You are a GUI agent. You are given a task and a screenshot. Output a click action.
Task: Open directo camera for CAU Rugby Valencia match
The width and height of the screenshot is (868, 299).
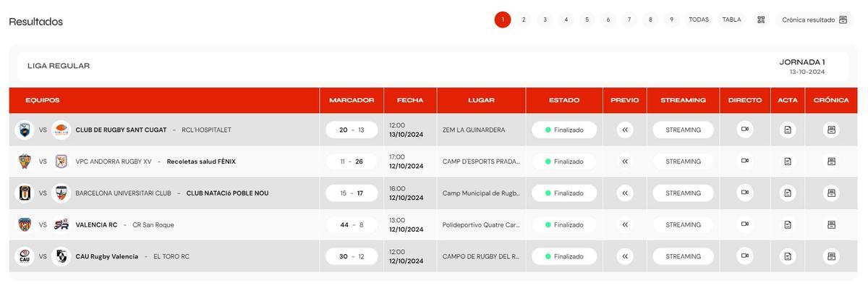(745, 256)
